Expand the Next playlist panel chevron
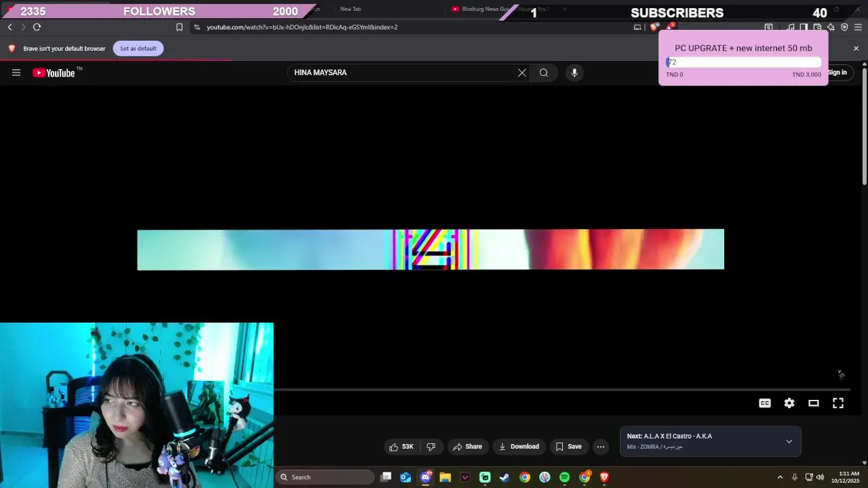 (x=789, y=442)
